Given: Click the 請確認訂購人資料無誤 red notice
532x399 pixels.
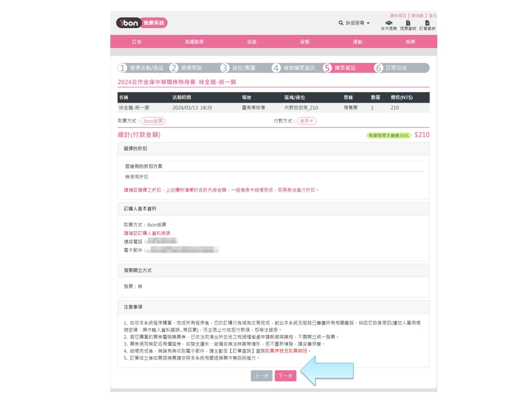Looking at the screenshot, I should coord(147,233).
